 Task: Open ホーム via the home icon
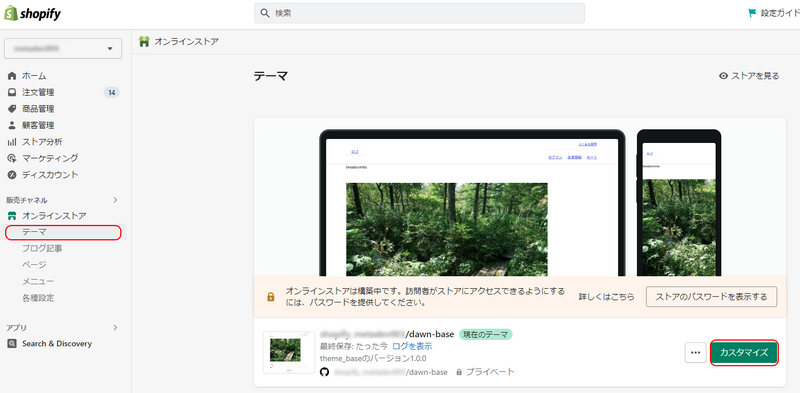pyautogui.click(x=12, y=76)
